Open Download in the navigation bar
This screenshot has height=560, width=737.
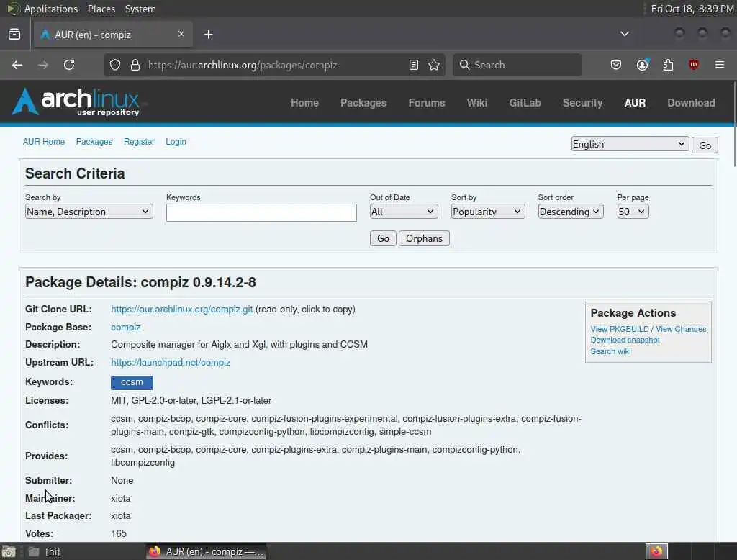click(691, 102)
